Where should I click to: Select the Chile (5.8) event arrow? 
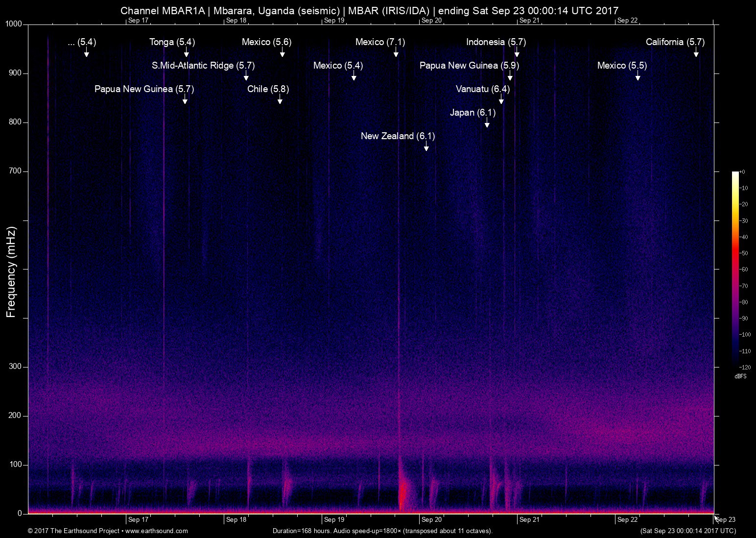pyautogui.click(x=280, y=100)
